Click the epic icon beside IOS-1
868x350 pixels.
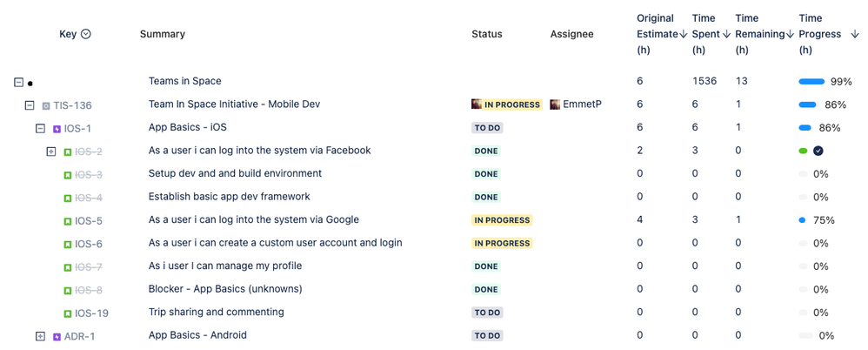[57, 129]
